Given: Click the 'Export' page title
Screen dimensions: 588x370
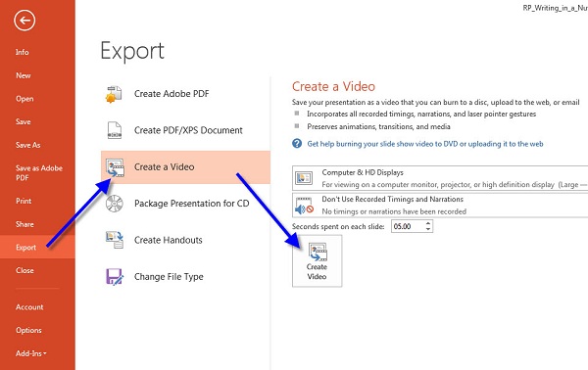Looking at the screenshot, I should pyautogui.click(x=132, y=51).
